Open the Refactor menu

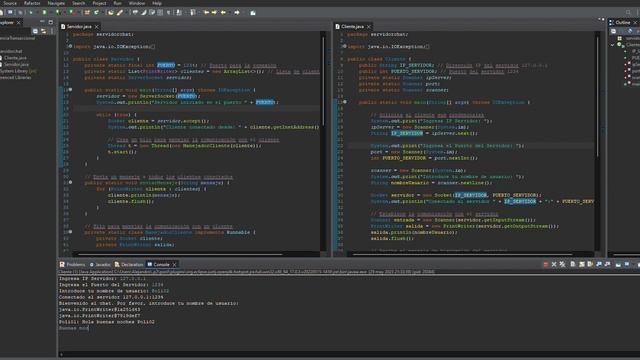click(x=32, y=3)
